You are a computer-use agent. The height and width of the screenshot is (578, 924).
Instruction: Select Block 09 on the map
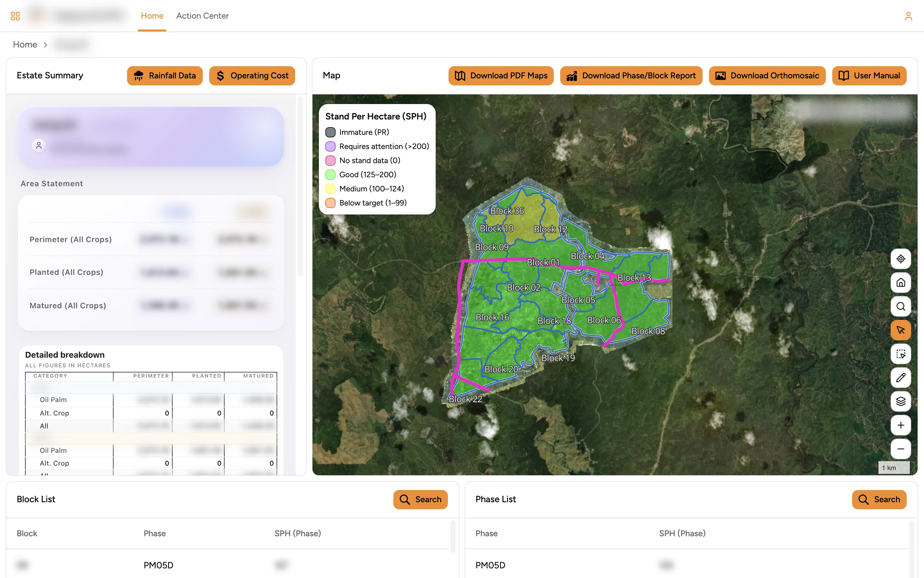492,247
